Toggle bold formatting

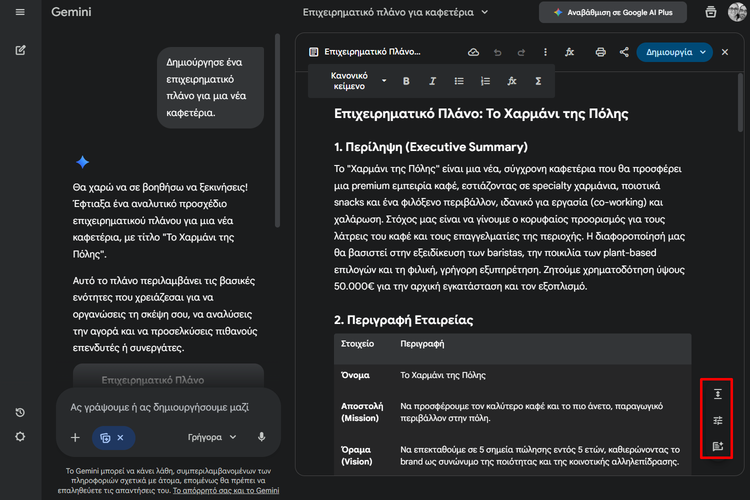click(x=406, y=81)
